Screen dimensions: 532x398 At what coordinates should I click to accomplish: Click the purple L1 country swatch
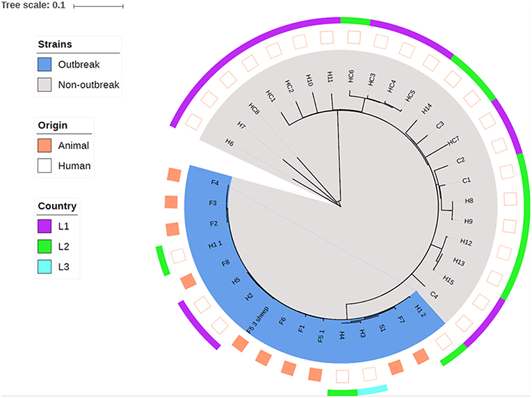pyautogui.click(x=47, y=226)
